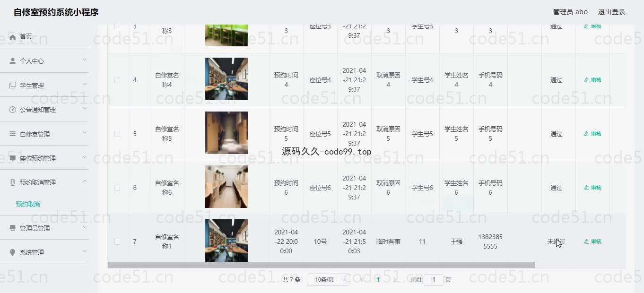Click the 自修室预约系统小程序 title
Image resolution: width=644 pixels, height=293 pixels.
56,12
